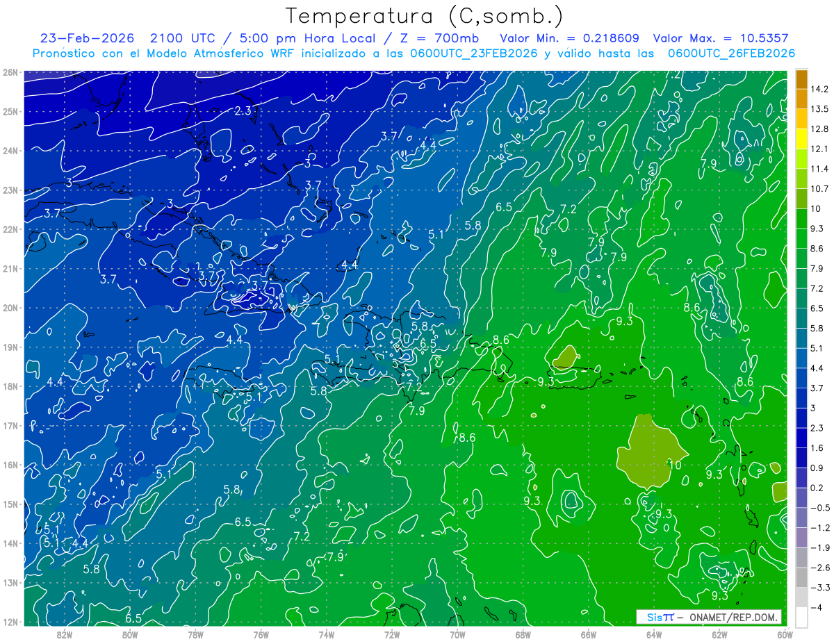This screenshot has width=834, height=644.
Task: Select the colorbar swatch between 14.2 and 13.5
Action: (801, 99)
